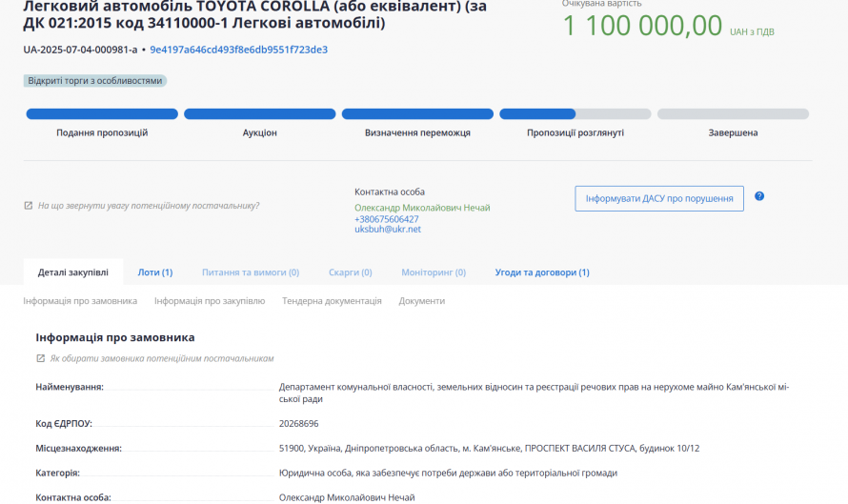Click the 'Відкриті торги з особливостями' badge
The width and height of the screenshot is (848, 504).
click(x=95, y=81)
